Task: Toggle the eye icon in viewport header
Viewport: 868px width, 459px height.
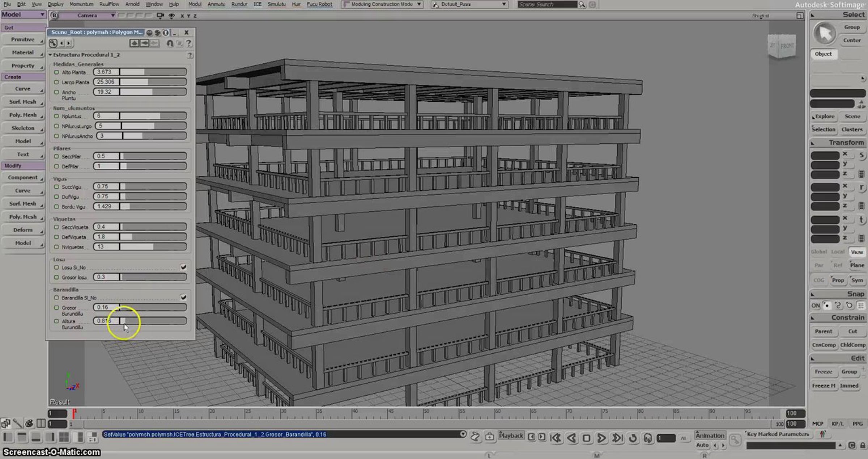Action: [172, 16]
